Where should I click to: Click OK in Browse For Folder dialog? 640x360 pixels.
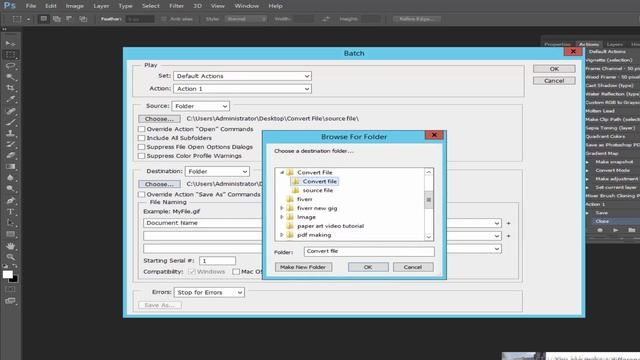[368, 267]
